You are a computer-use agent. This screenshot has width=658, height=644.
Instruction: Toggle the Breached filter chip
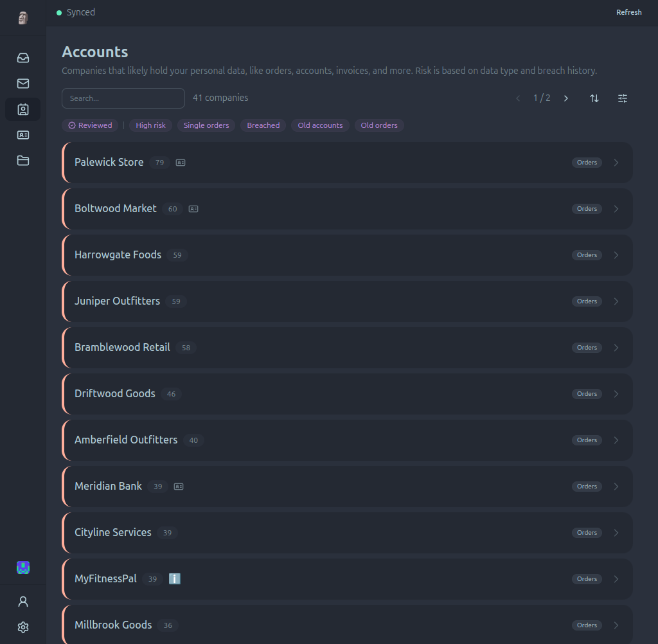(x=263, y=125)
